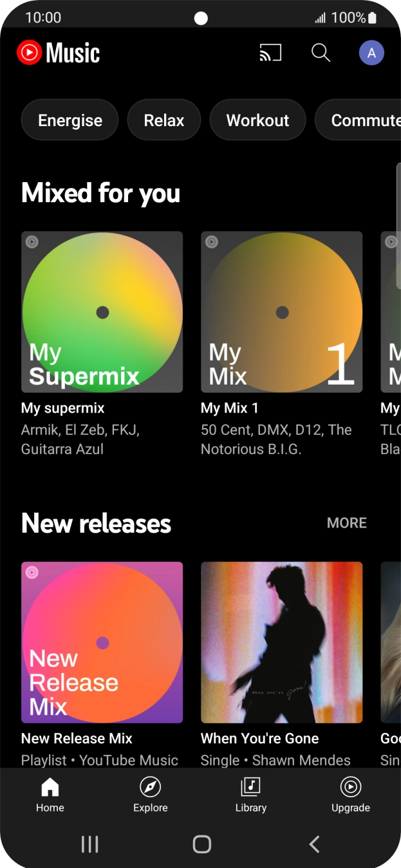401x868 pixels.
Task: Tap the YouTube Music logo
Action: pyautogui.click(x=59, y=53)
